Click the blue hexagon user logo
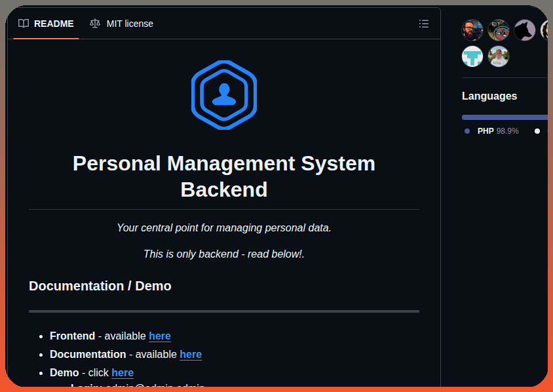This screenshot has height=392, width=553. pos(224,95)
